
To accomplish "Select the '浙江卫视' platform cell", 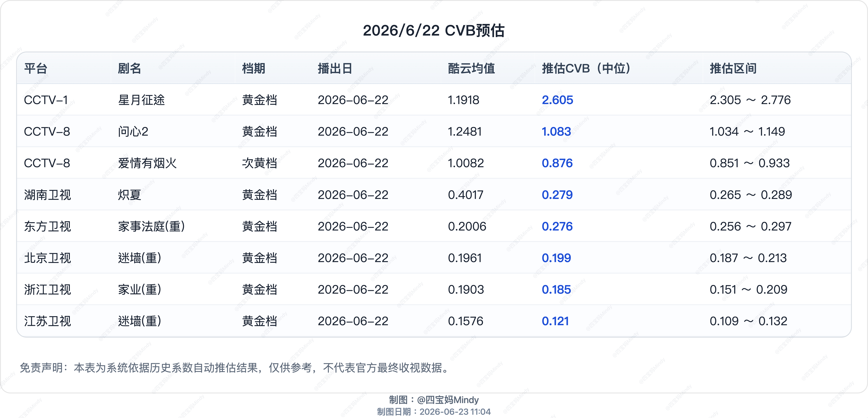I will [x=48, y=289].
